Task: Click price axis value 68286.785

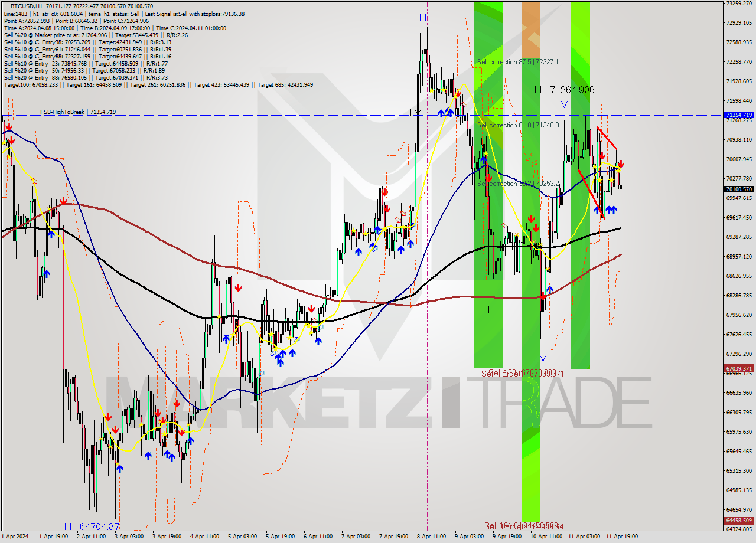Action: coord(739,296)
